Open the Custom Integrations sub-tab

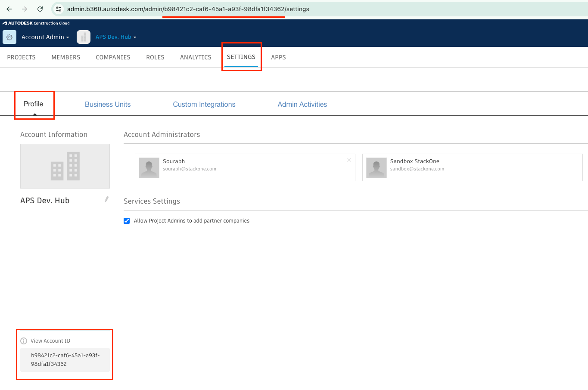[204, 104]
